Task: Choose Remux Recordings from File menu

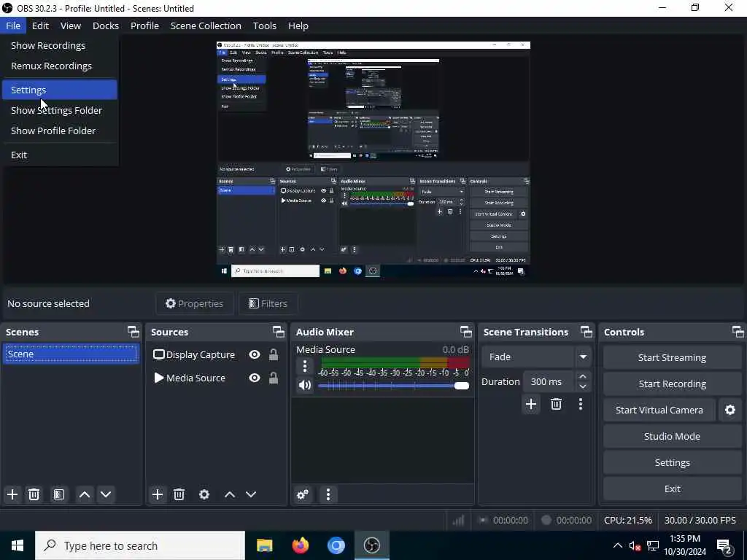Action: tap(60, 66)
